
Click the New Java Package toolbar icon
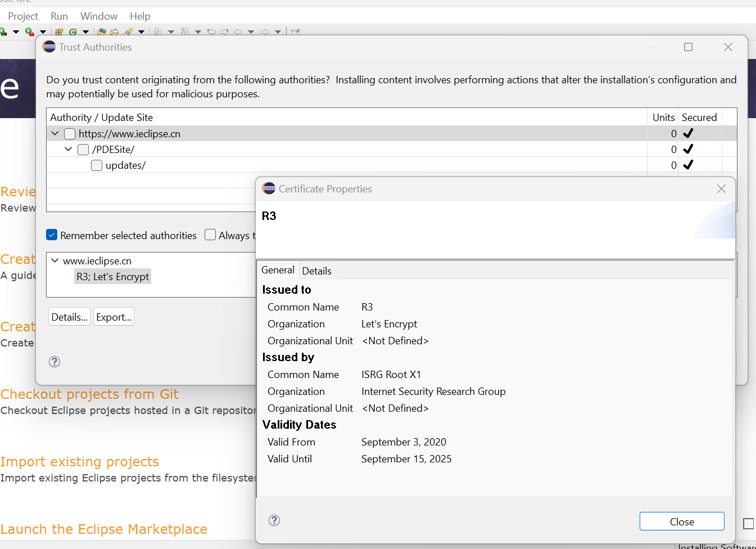click(x=59, y=31)
